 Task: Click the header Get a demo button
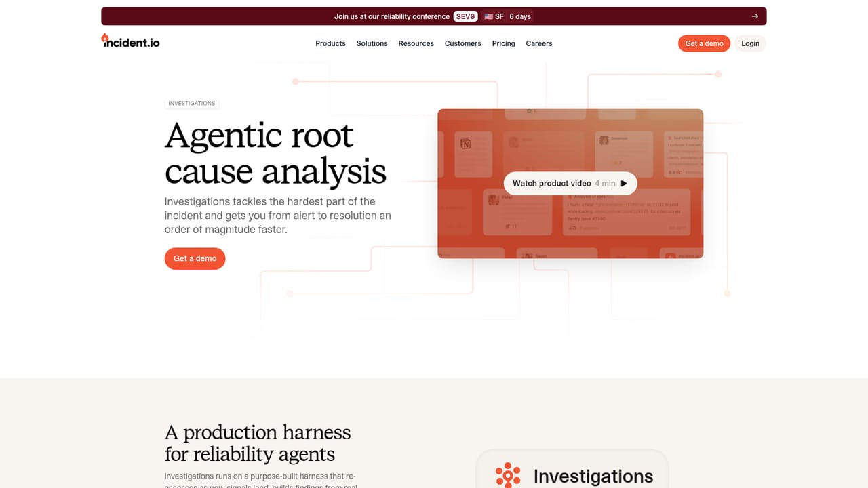pos(704,43)
